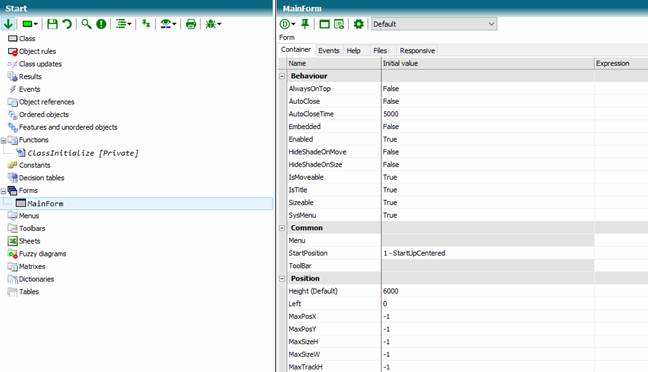This screenshot has height=372, width=648.
Task: Click the Undo arrow icon
Action: (x=67, y=24)
